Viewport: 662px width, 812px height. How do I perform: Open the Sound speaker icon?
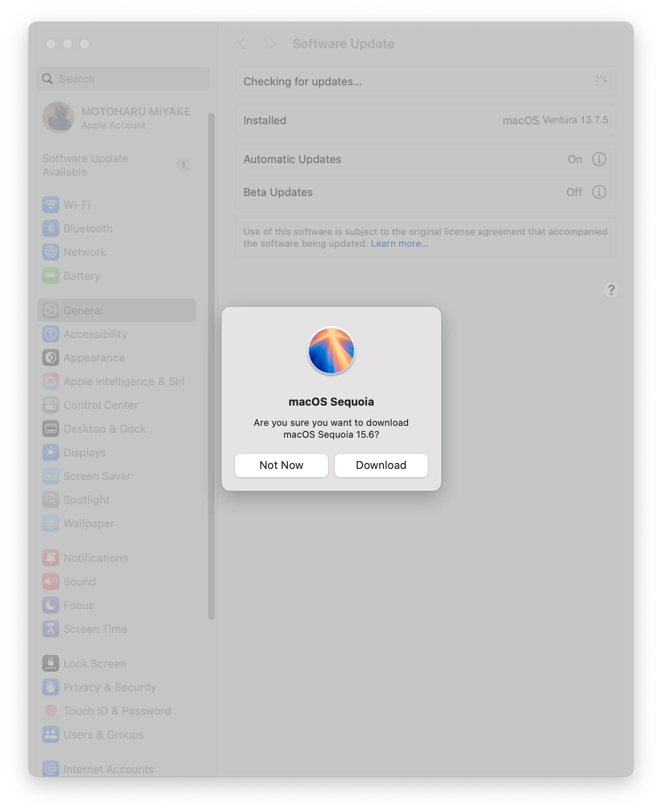(51, 582)
